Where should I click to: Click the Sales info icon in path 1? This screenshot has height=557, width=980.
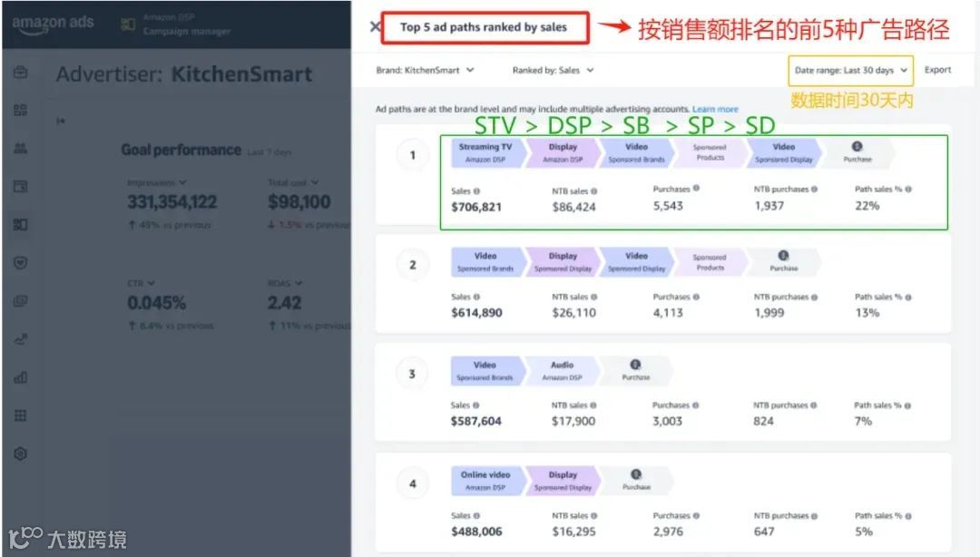(x=477, y=191)
